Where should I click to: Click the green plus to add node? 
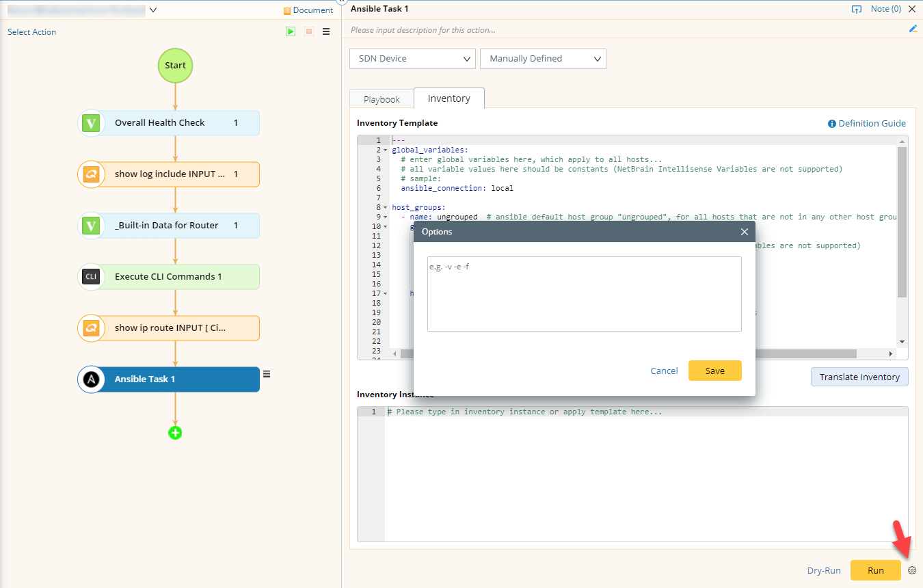(x=175, y=433)
